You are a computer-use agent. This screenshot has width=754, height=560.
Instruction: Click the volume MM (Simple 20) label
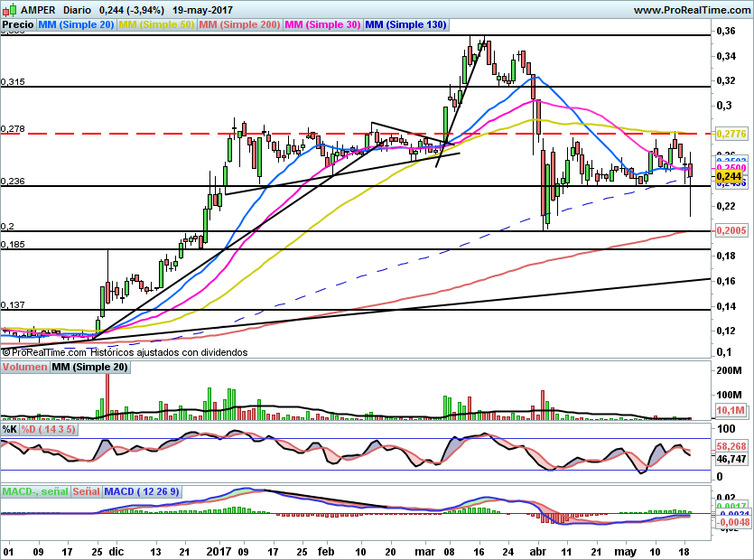(x=89, y=368)
